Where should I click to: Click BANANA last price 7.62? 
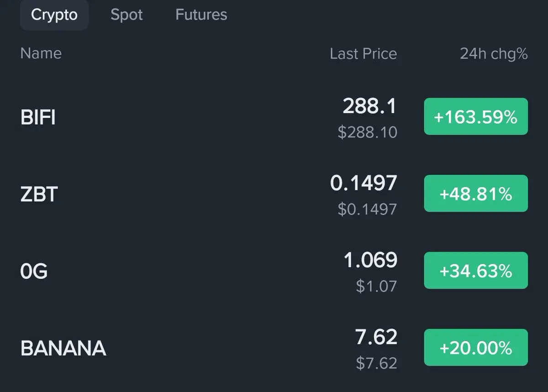click(376, 337)
